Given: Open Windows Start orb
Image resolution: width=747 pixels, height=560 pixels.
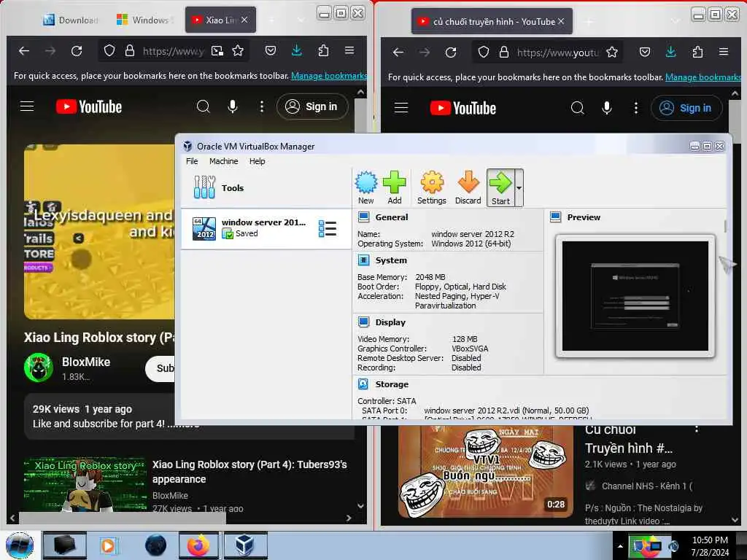Looking at the screenshot, I should click(x=20, y=545).
